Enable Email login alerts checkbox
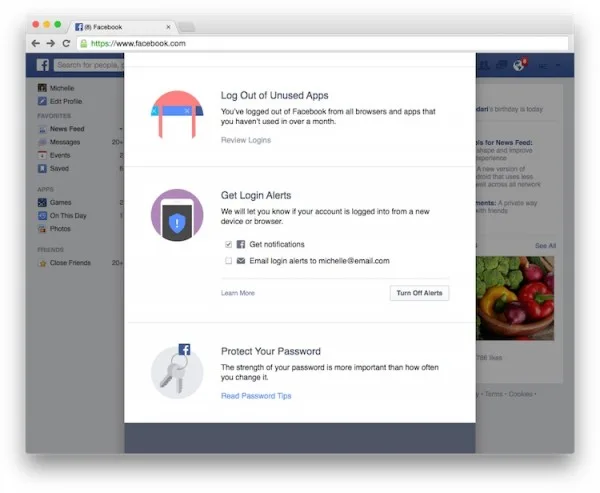The width and height of the screenshot is (600, 493). point(228,261)
